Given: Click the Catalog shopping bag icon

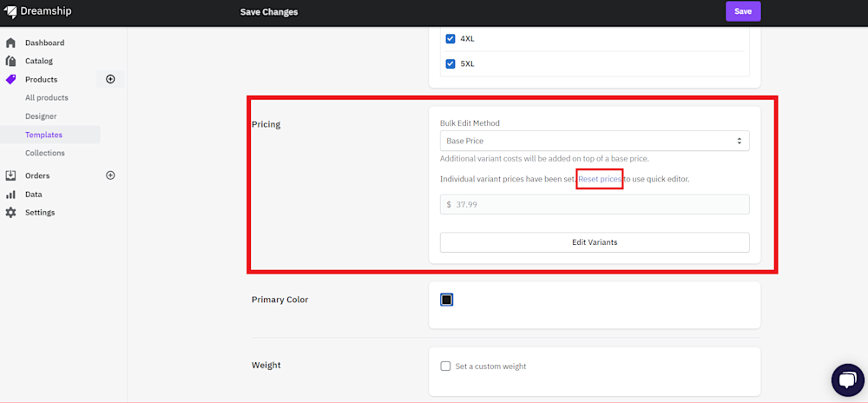Looking at the screenshot, I should pyautogui.click(x=10, y=61).
